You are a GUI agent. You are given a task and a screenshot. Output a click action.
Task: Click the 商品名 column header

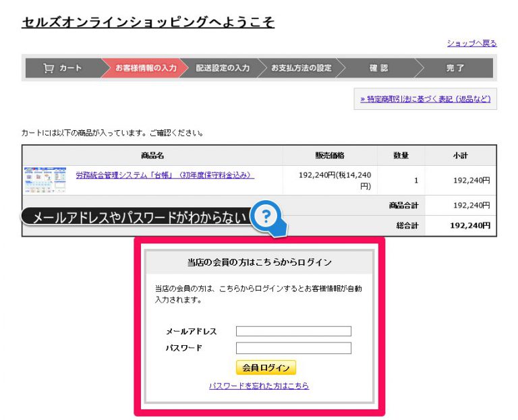(x=152, y=156)
